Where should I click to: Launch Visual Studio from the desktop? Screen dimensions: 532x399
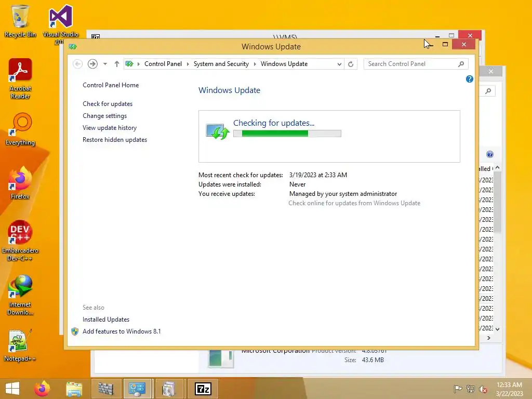(60, 24)
